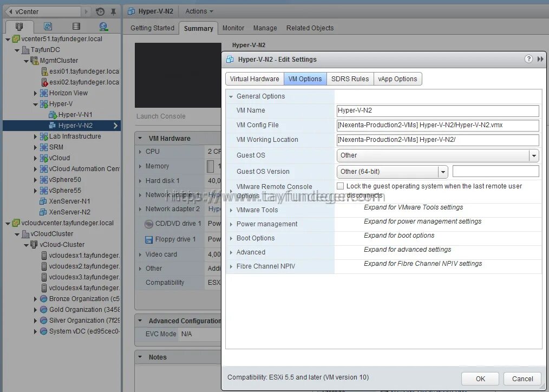Click the Launch Console link

point(161,116)
